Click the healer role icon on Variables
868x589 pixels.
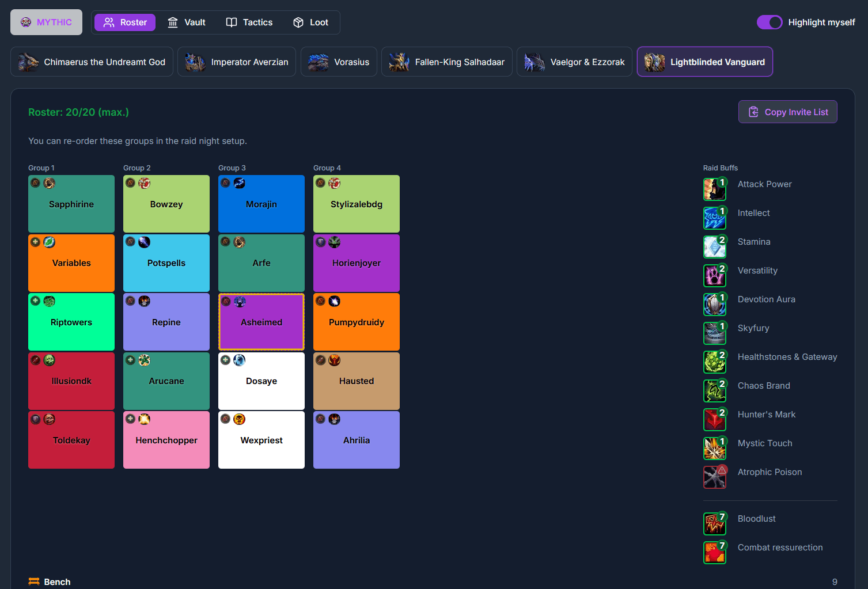[x=35, y=242]
